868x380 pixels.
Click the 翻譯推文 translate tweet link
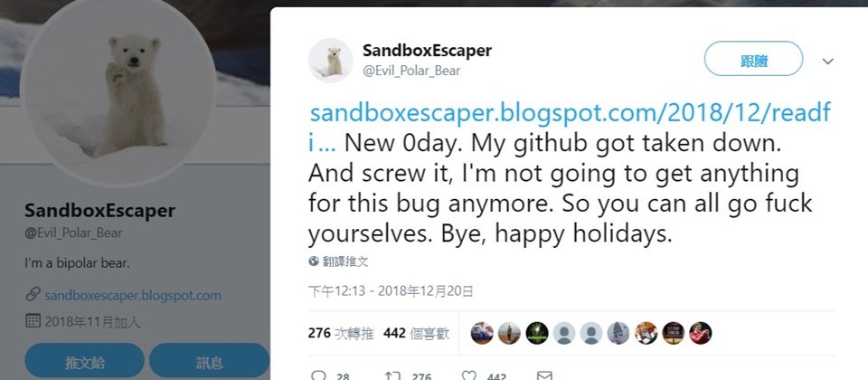coord(345,261)
